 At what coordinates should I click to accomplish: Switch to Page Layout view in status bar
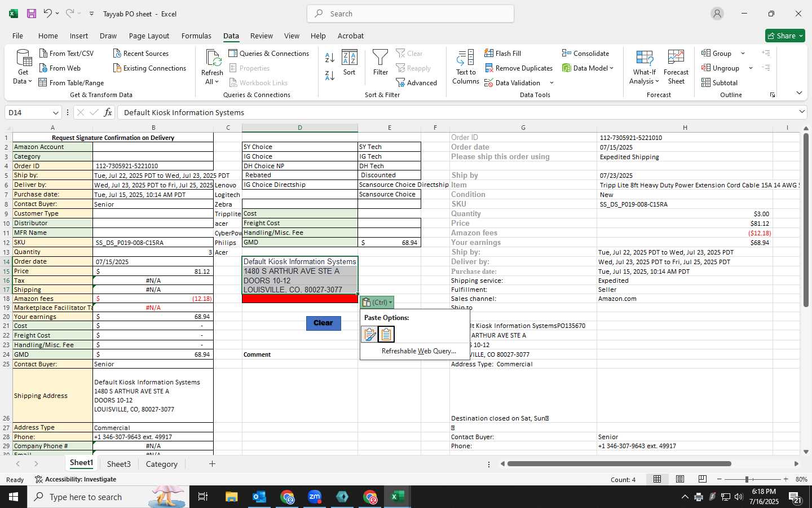coord(680,479)
